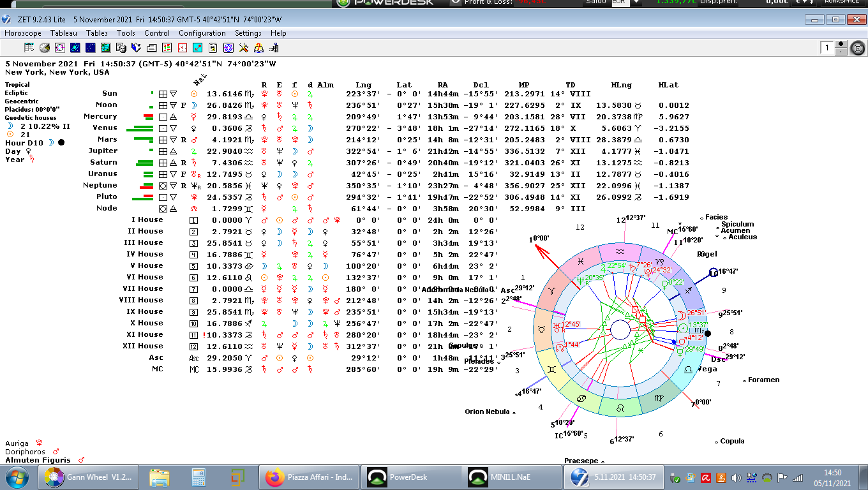Open the dark blue starry sky icon
This screenshot has height=490, width=868.
pyautogui.click(x=91, y=48)
